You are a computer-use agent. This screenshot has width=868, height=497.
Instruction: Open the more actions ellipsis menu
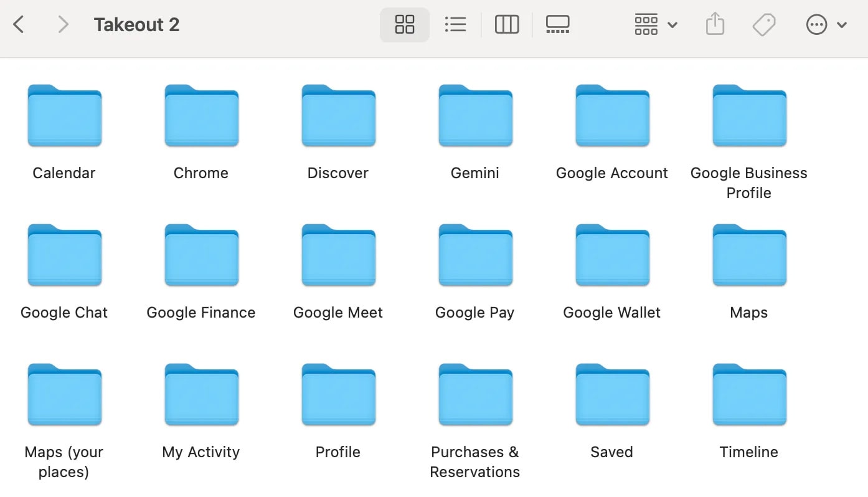point(826,25)
